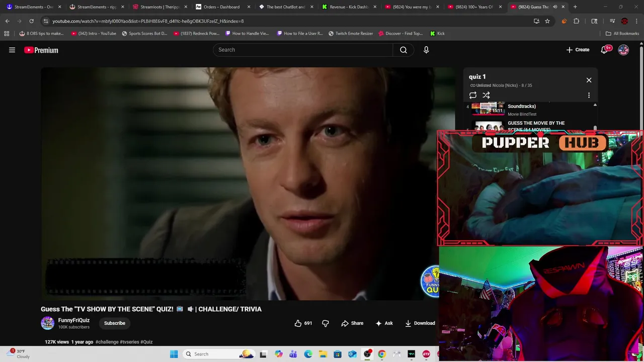Open the Chrome three-dot menu
The image size is (644, 362).
[x=637, y=21]
